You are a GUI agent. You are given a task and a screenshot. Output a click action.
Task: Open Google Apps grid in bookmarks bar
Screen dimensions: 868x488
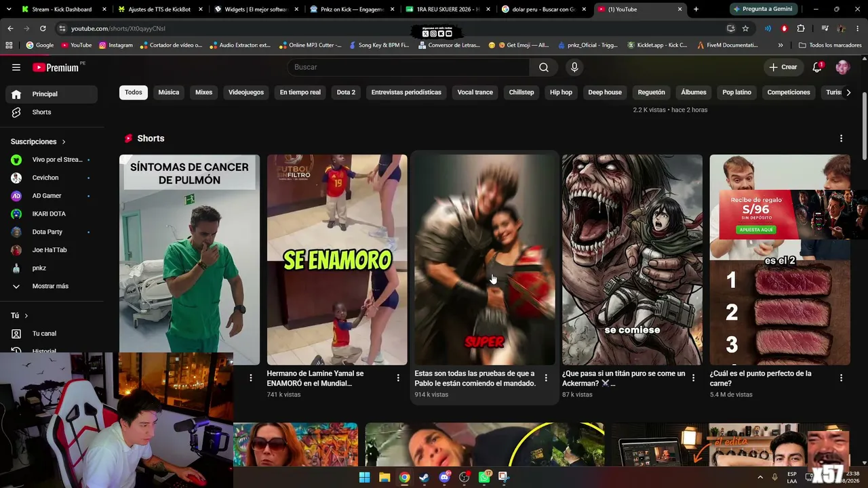[x=9, y=45]
